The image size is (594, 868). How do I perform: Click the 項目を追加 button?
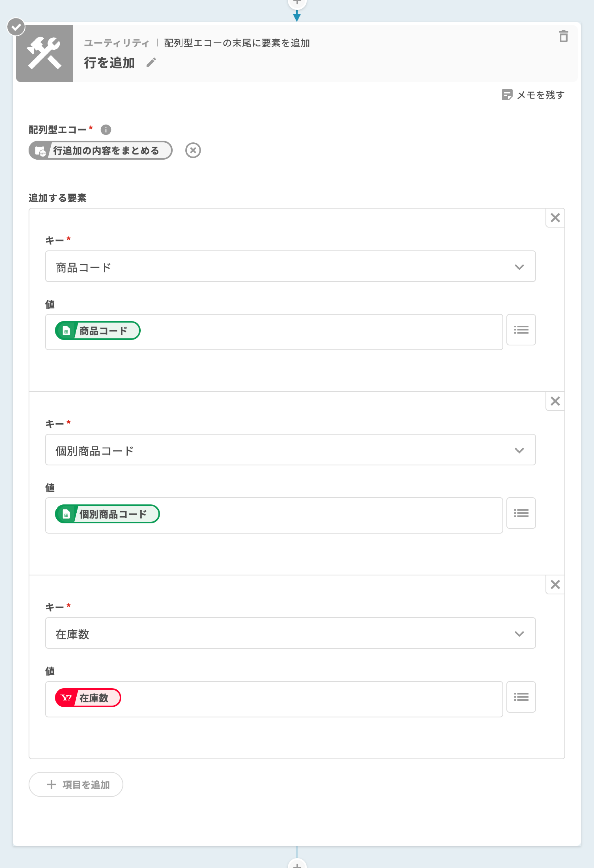pyautogui.click(x=76, y=784)
